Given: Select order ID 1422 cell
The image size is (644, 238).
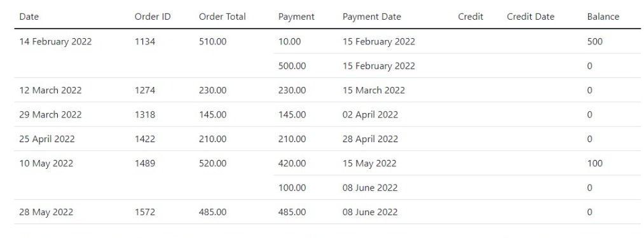Looking at the screenshot, I should [x=145, y=139].
